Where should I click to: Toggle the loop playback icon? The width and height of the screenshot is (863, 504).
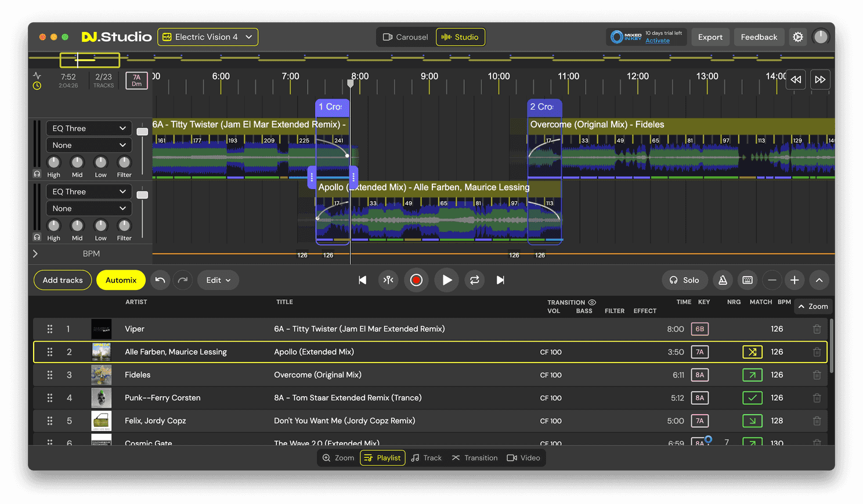pos(474,280)
